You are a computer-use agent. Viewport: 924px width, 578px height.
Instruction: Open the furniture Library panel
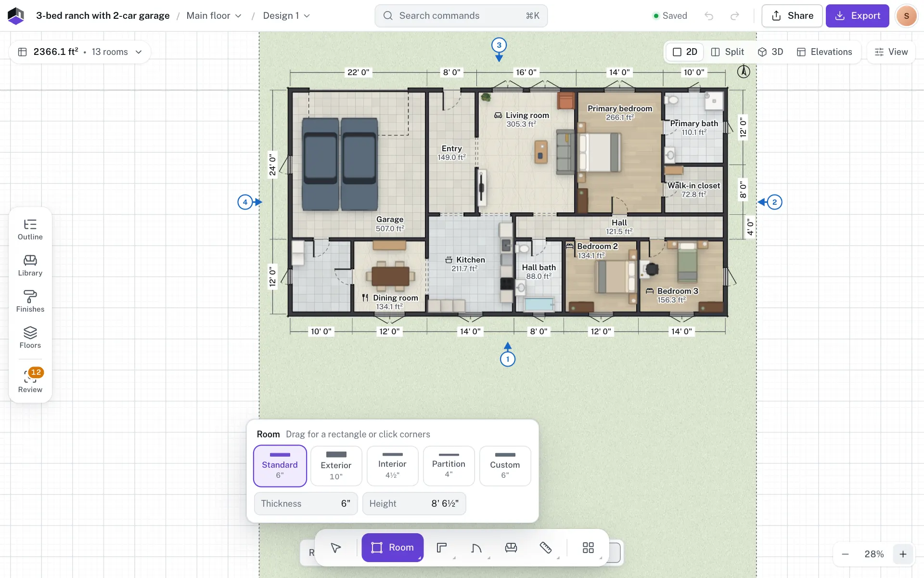coord(30,266)
